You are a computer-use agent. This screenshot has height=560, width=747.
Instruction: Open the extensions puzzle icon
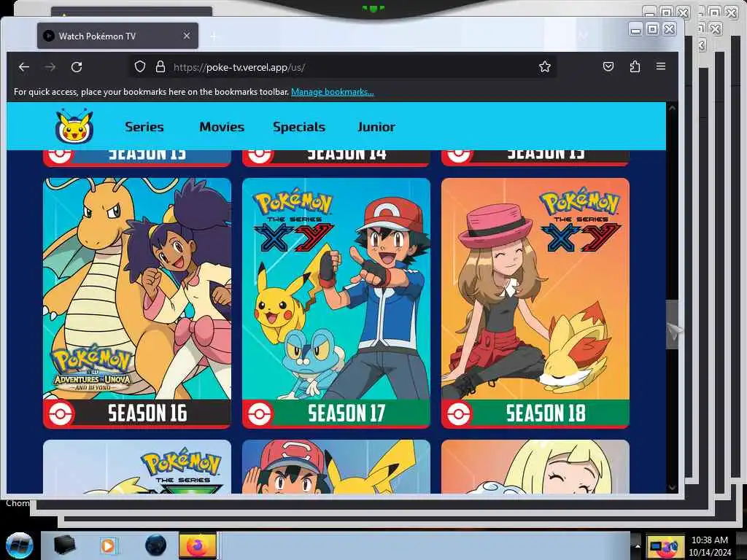(635, 66)
